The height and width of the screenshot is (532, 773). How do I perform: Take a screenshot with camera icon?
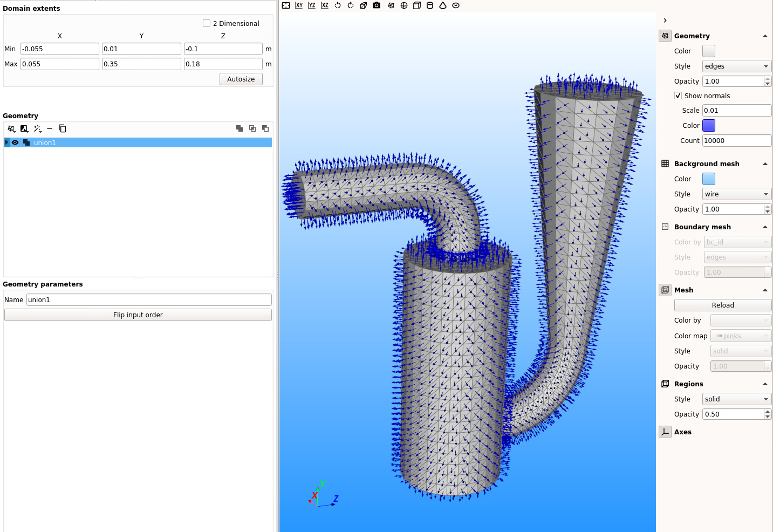[377, 5]
